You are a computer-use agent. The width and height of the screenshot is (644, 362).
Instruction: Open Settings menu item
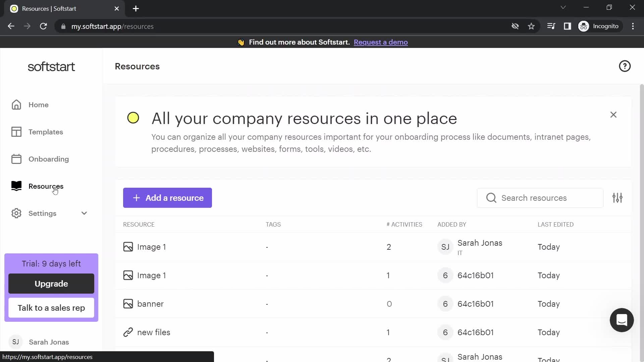[42, 213]
